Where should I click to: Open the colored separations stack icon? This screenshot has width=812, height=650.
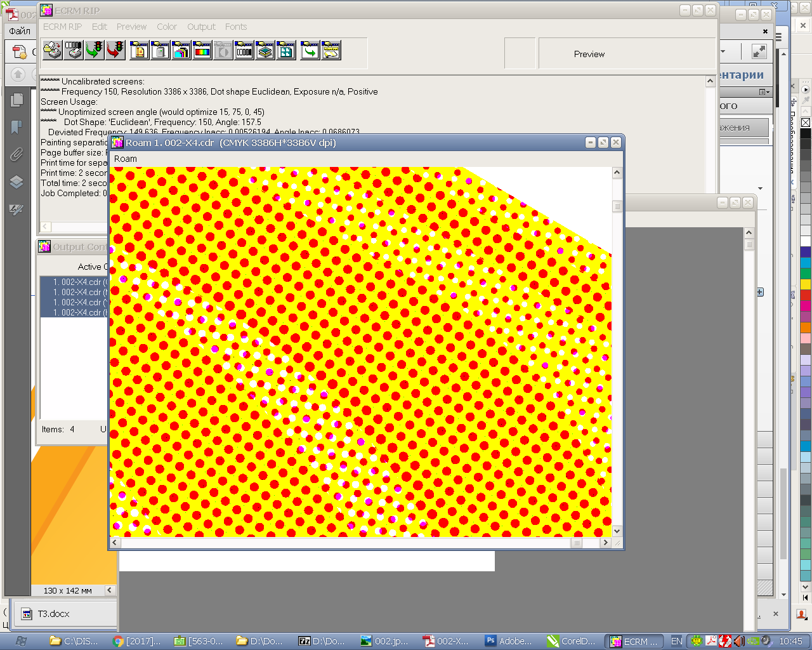point(181,50)
